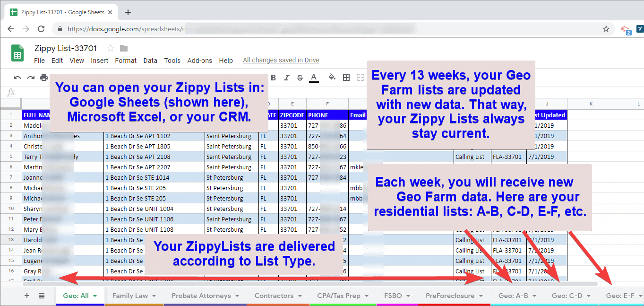
Task: Click the Merge cells icon
Action: pyautogui.click(x=361, y=78)
